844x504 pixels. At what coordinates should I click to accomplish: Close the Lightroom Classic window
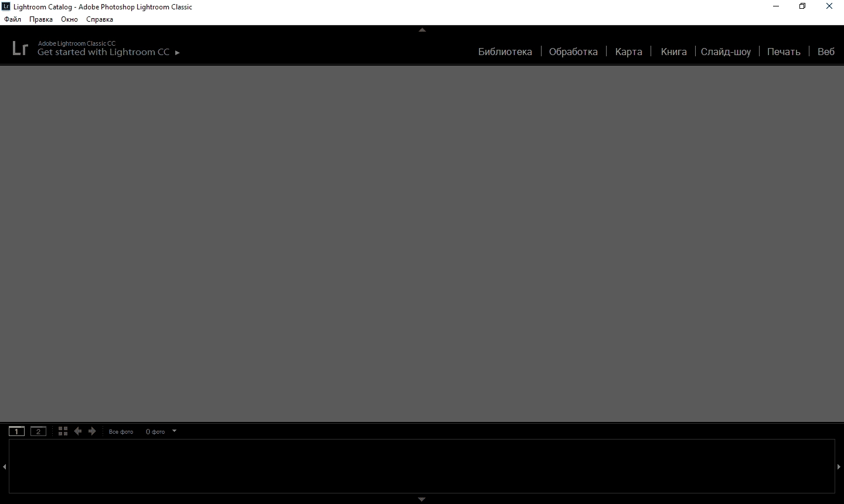click(x=829, y=6)
